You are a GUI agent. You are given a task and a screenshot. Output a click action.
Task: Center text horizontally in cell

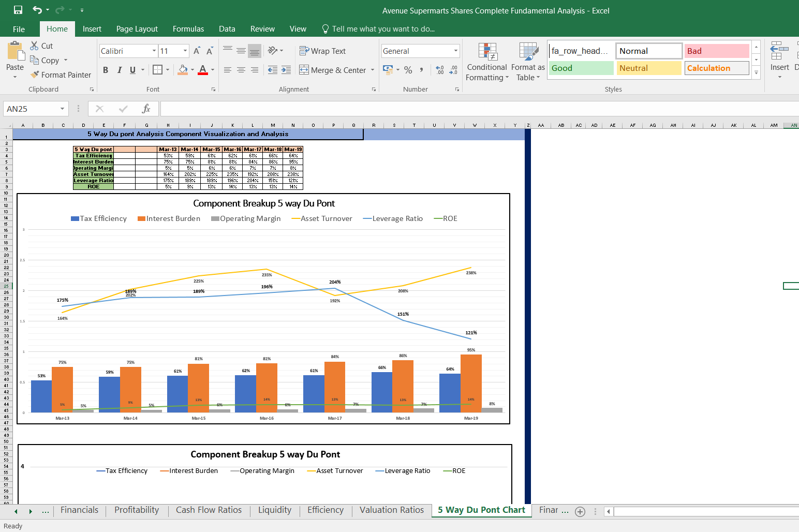pyautogui.click(x=241, y=70)
